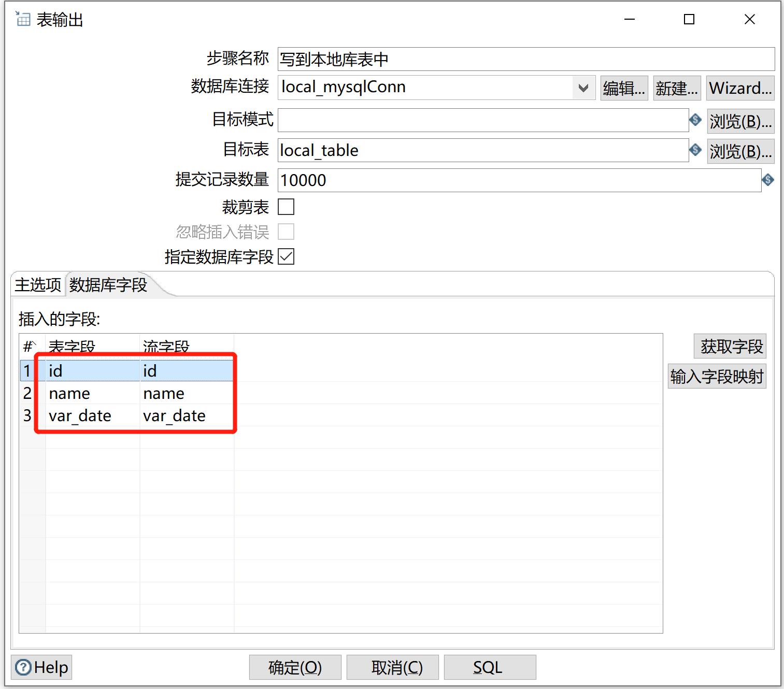
Task: Click the 目标表 field containing local_table
Action: pyautogui.click(x=483, y=150)
